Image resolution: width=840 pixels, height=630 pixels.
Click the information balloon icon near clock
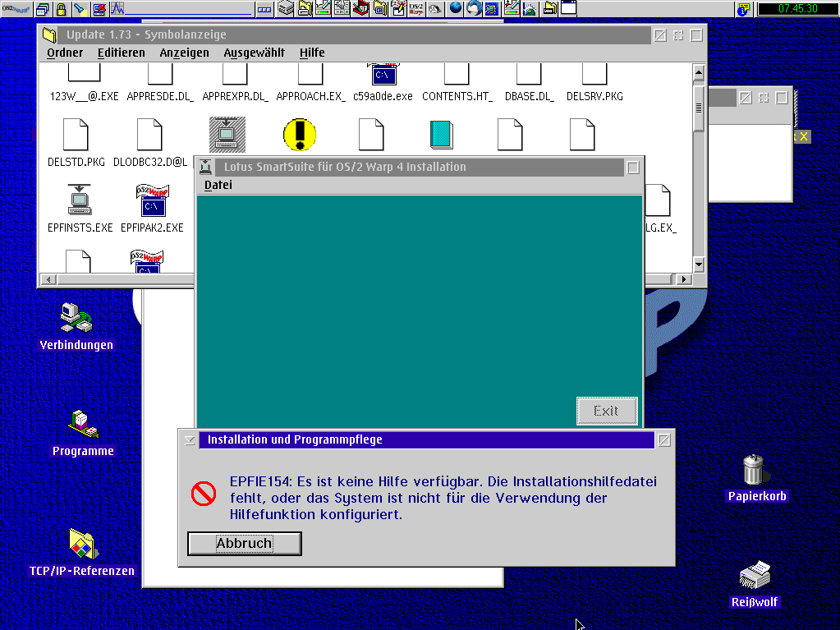744,8
